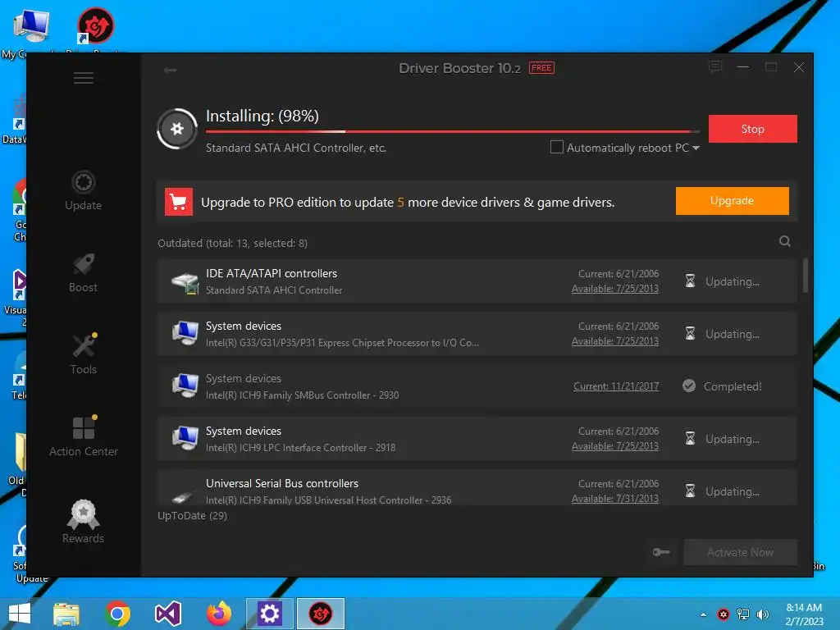Click the red shopping cart icon

(x=178, y=202)
